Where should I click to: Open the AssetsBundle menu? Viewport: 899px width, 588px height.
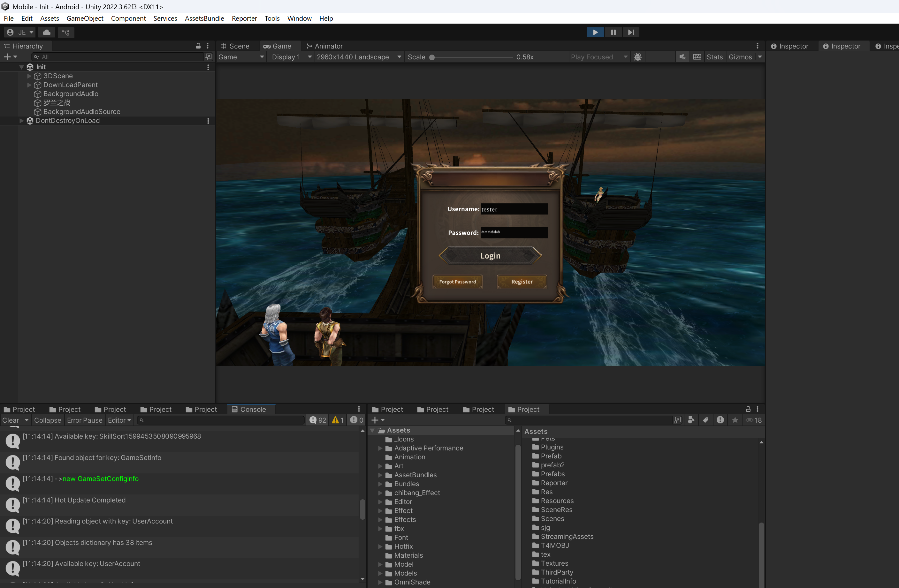(x=204, y=18)
